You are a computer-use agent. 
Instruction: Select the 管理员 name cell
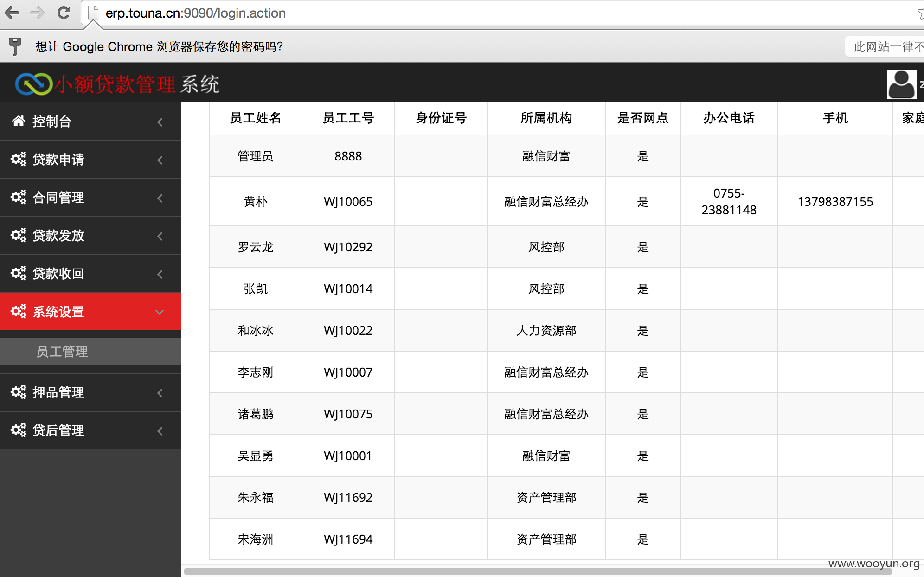tap(256, 156)
